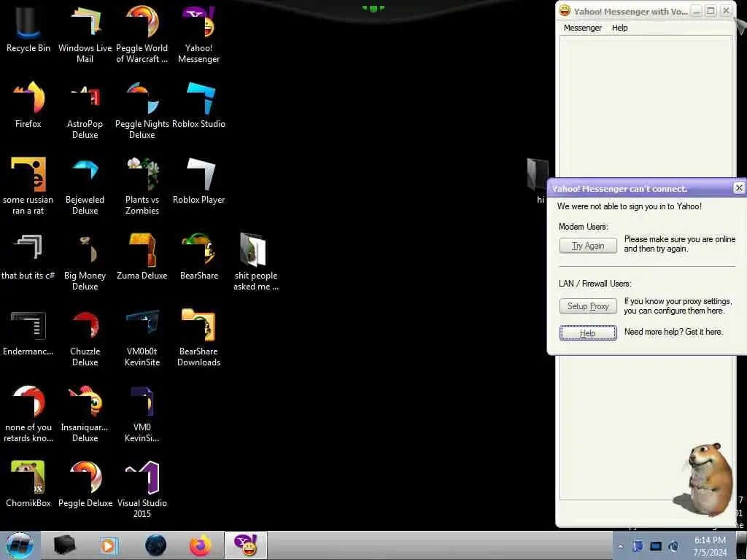Open taskbar clock showing 6:14 PM
This screenshot has height=560, width=747.
click(x=710, y=546)
